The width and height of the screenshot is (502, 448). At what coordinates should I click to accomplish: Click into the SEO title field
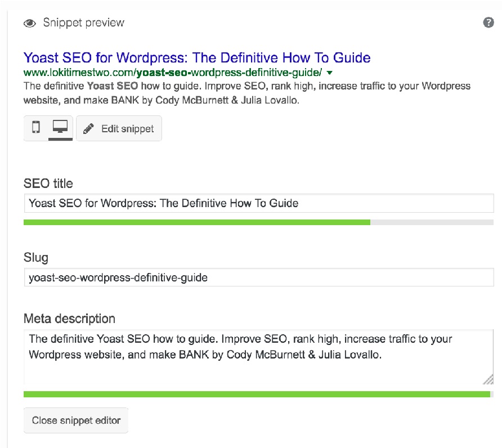coord(258,203)
